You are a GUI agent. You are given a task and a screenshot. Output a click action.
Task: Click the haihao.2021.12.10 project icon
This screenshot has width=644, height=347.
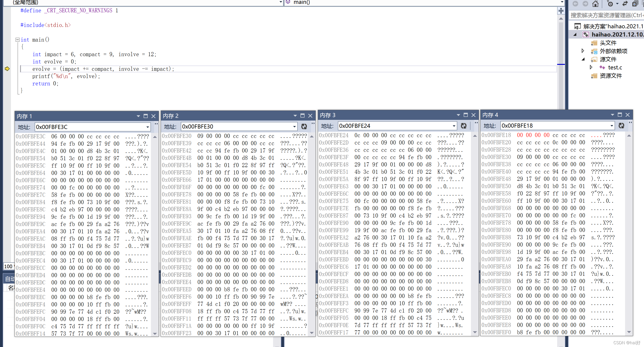[x=586, y=34]
